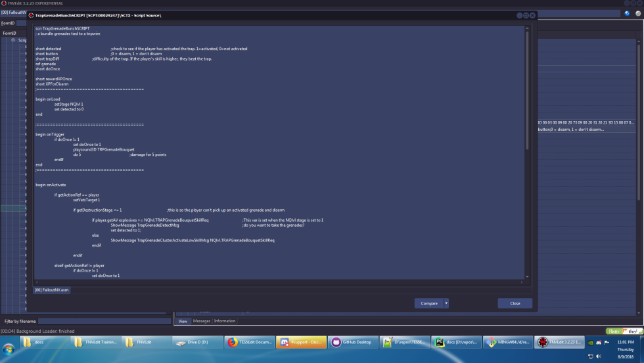Open the Discord #support taskbar item
The height and width of the screenshot is (363, 644).
(301, 342)
